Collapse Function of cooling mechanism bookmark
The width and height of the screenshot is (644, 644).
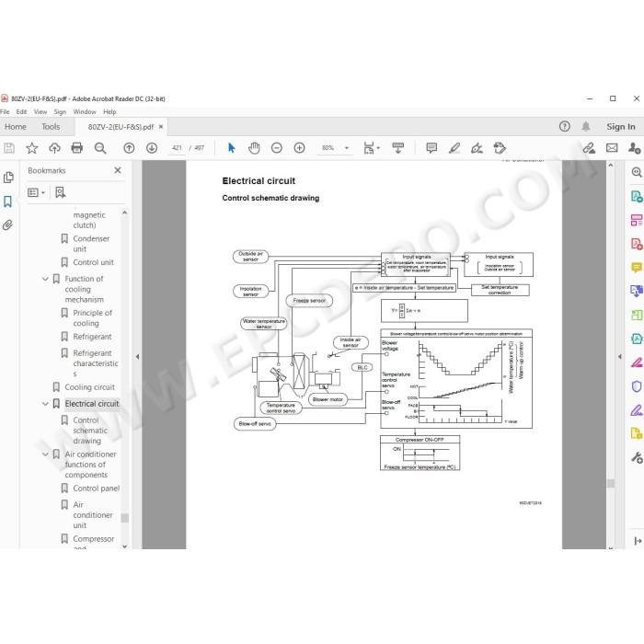click(45, 279)
